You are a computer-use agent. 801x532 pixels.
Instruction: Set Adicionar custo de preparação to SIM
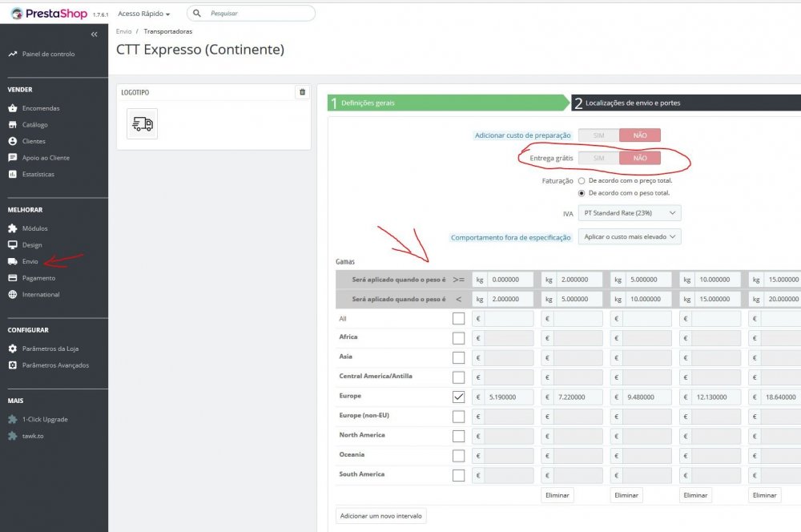[598, 135]
